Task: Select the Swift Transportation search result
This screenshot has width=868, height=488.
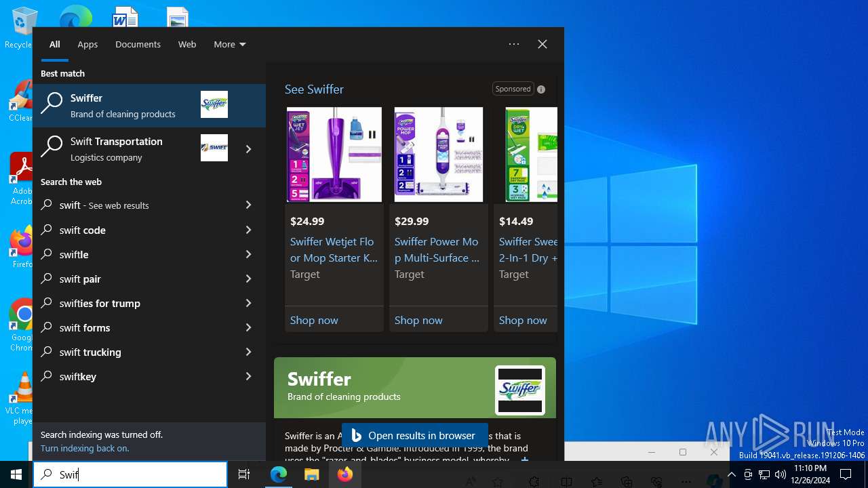Action: point(132,149)
